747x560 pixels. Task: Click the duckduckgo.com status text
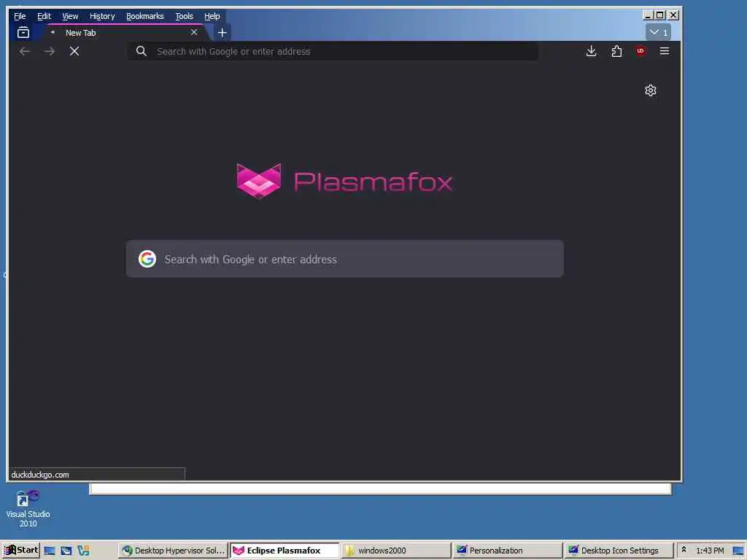pyautogui.click(x=40, y=475)
